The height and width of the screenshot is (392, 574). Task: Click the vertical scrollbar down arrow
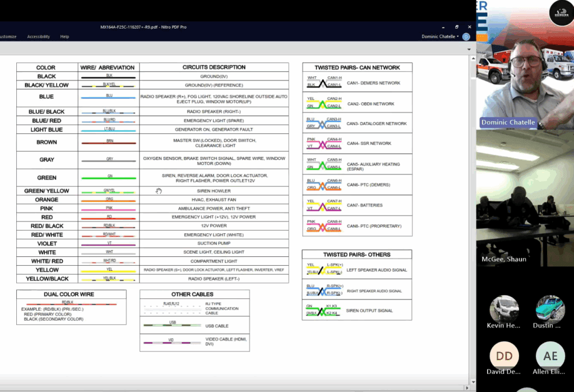473,382
